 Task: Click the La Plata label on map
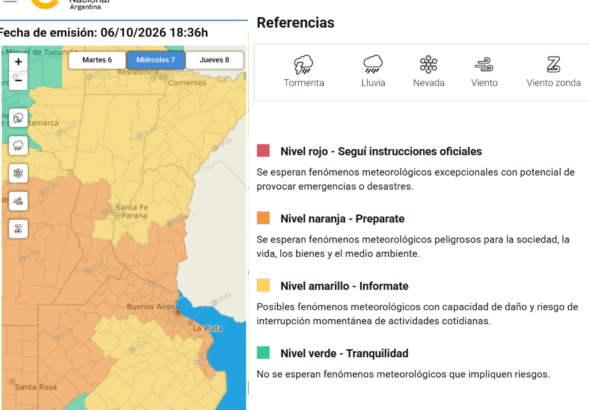(207, 328)
